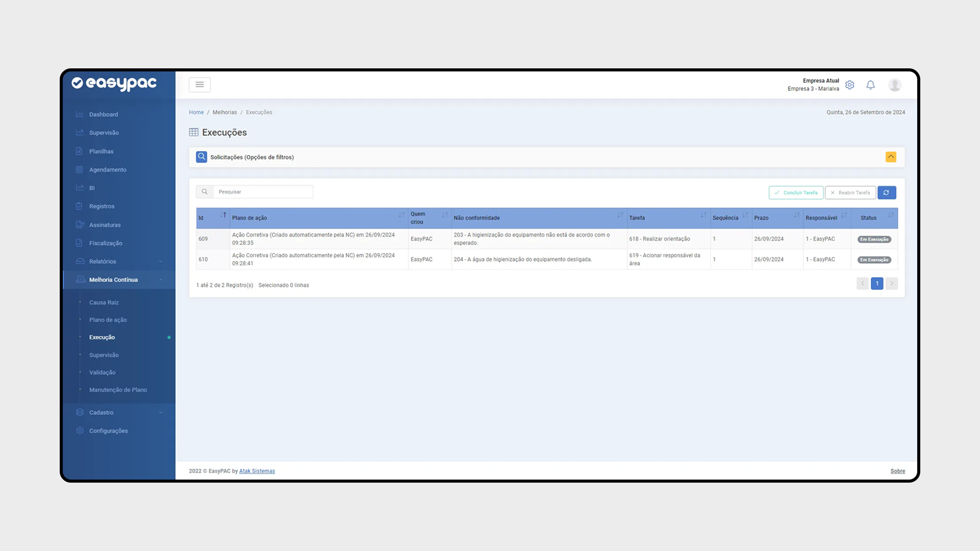Screen dimensions: 980x551
Task: Collapse the Melhoria Contínua menu
Action: pyautogui.click(x=119, y=280)
